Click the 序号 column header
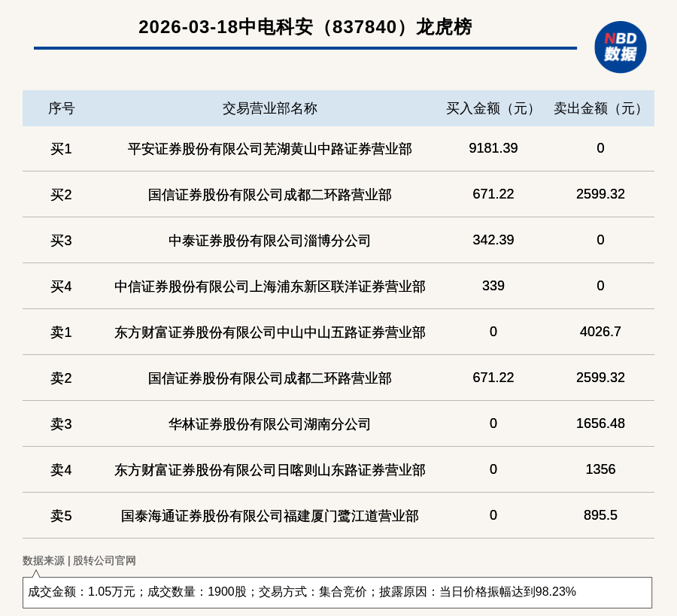Viewport: 677px width, 616px height. point(62,108)
